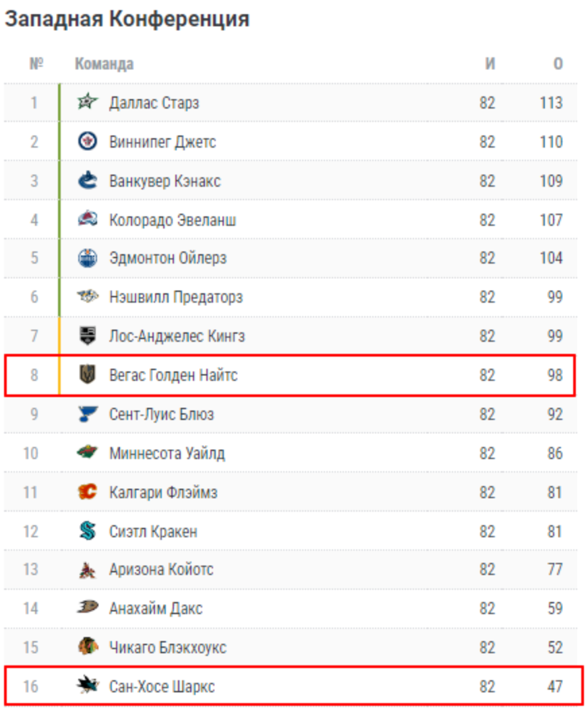
Task: Click the Calgary Flames logo
Action: coord(88,492)
